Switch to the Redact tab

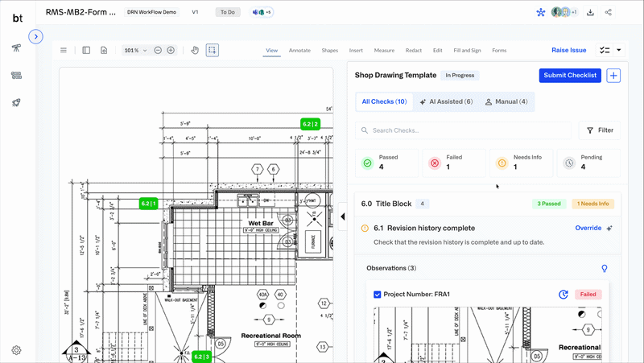pyautogui.click(x=414, y=51)
